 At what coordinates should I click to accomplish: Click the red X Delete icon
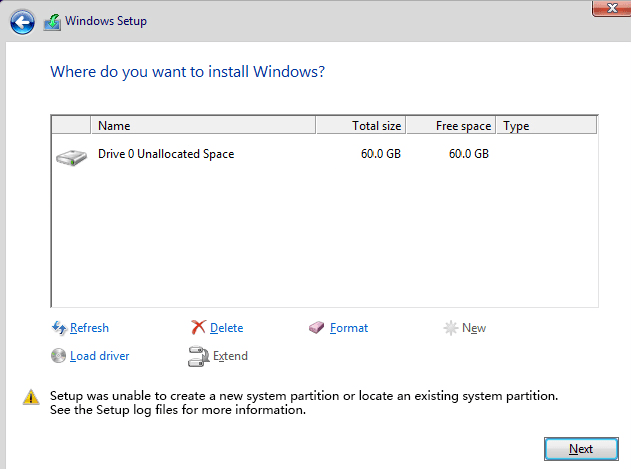pyautogui.click(x=199, y=328)
